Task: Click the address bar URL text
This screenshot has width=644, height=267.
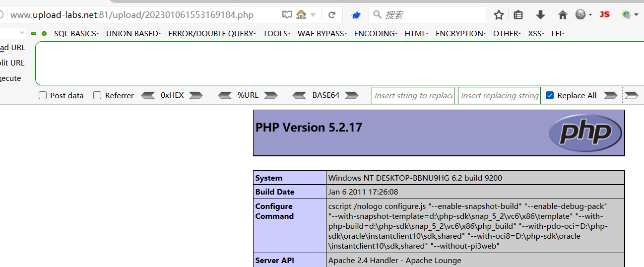Action: tap(132, 15)
